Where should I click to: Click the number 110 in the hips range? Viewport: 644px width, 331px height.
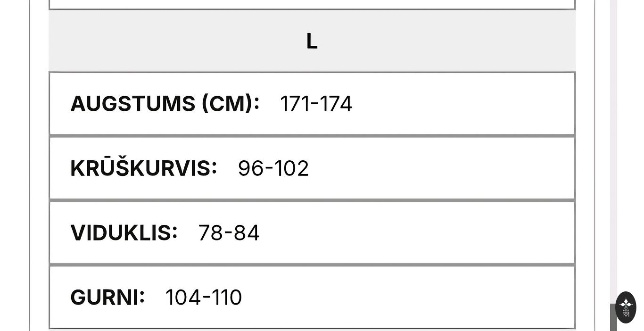[227, 298]
